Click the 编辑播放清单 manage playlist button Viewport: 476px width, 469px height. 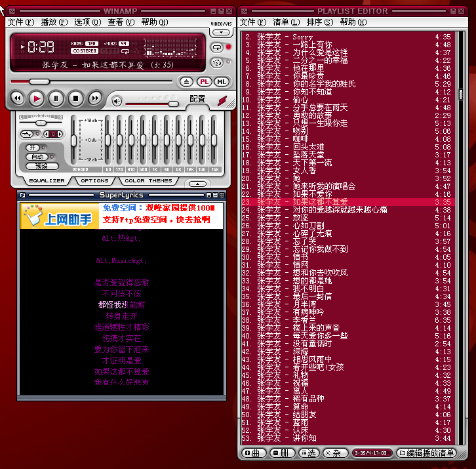[427, 453]
